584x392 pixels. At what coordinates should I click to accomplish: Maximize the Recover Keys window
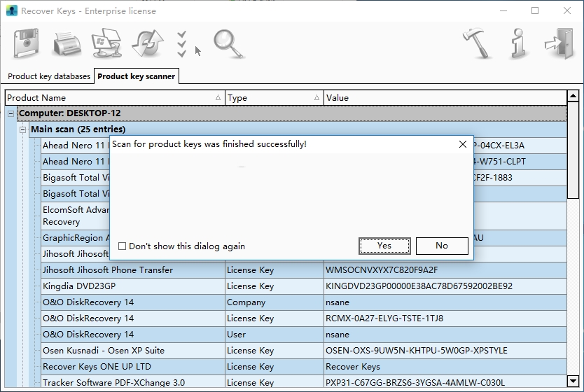(x=535, y=10)
